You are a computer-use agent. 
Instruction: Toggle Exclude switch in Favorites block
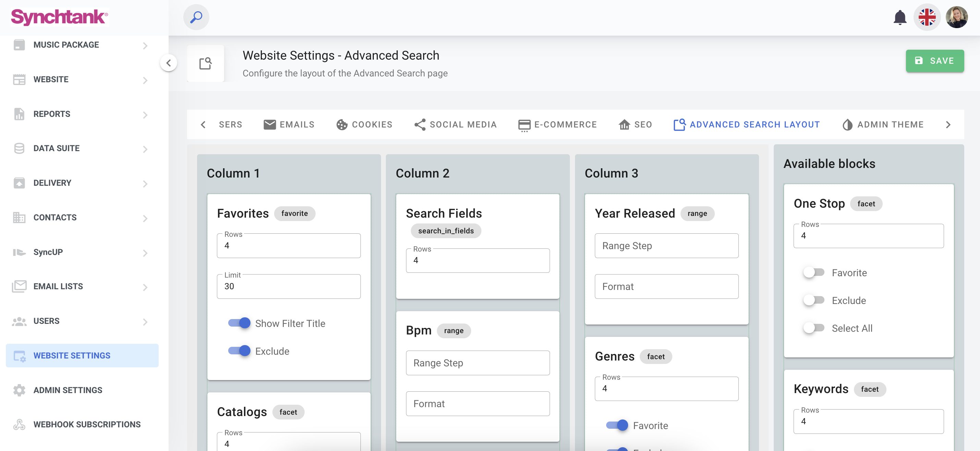(239, 351)
